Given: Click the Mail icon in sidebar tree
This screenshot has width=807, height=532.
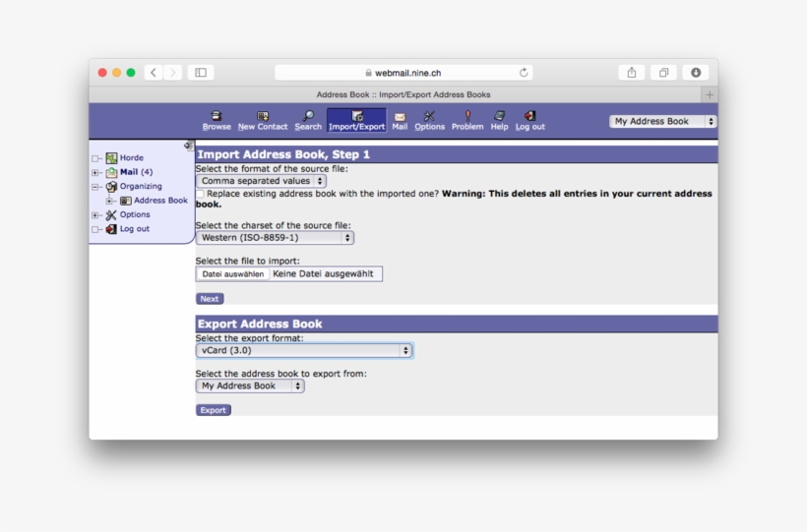Looking at the screenshot, I should [x=111, y=172].
